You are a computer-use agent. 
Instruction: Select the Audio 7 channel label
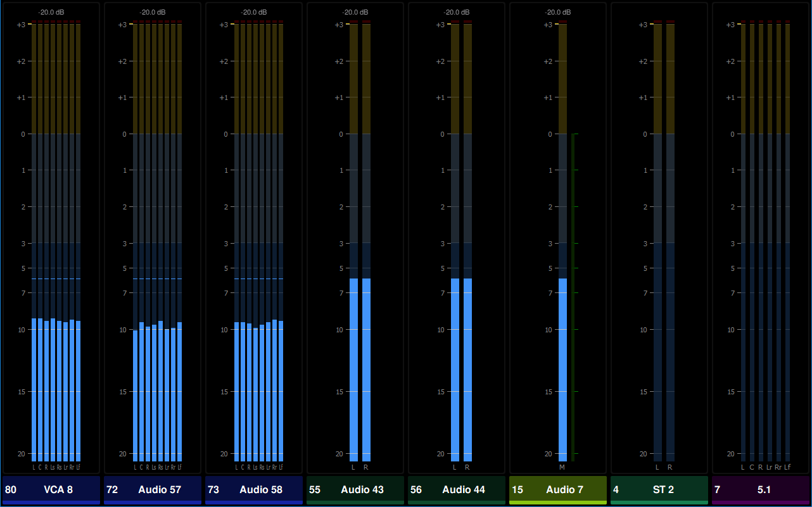[565, 489]
